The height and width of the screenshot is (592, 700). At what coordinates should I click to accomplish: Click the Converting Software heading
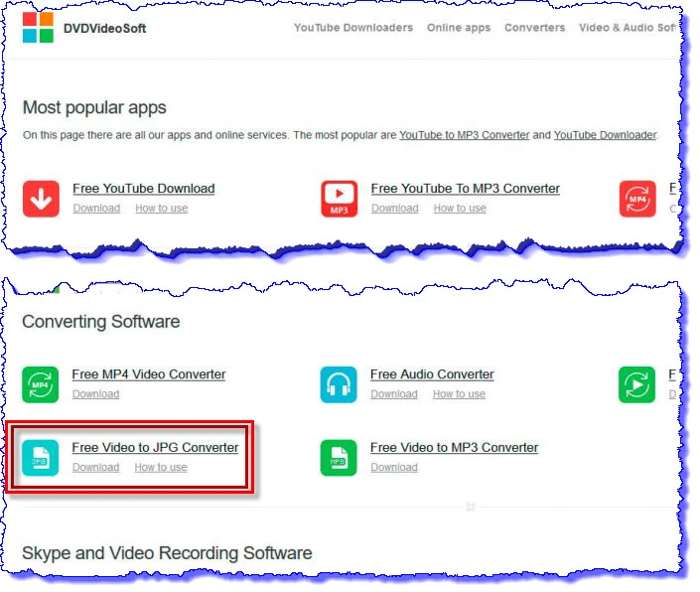[x=101, y=322]
